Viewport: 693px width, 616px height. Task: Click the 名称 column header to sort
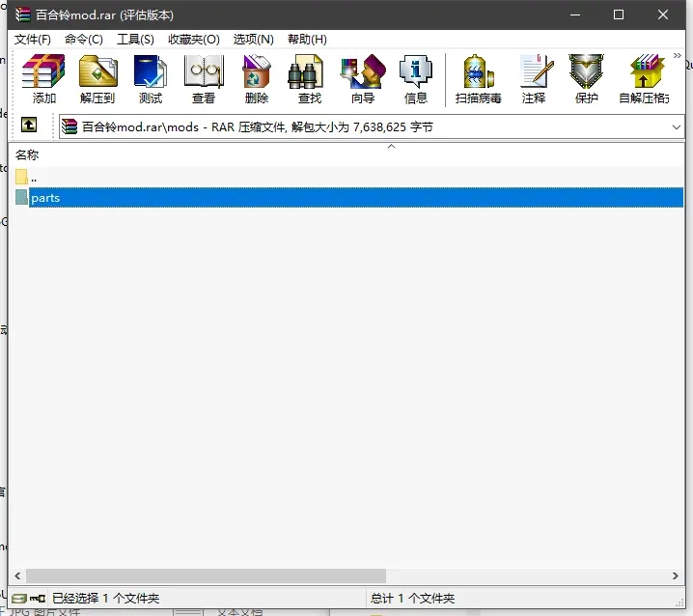[x=26, y=154]
